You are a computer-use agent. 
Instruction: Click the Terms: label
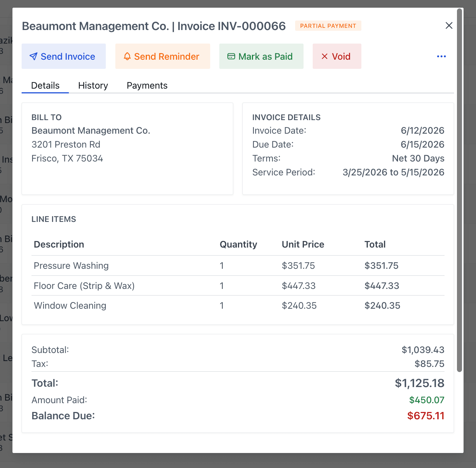pyautogui.click(x=267, y=159)
